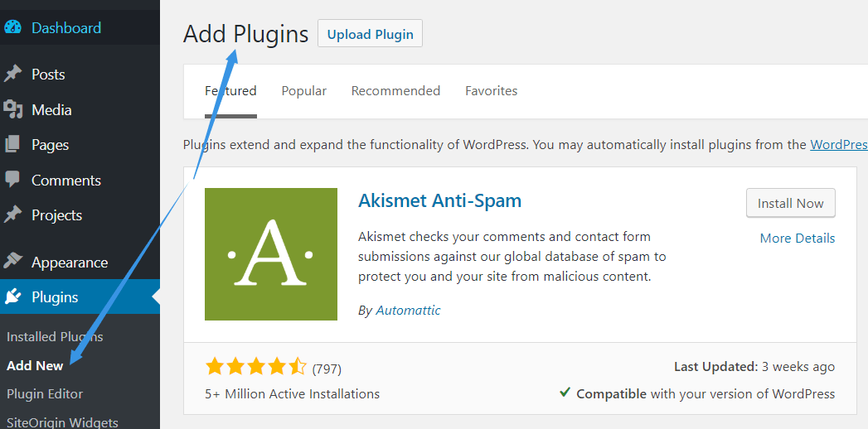Viewport: 868px width, 429px height.
Task: Open the Akismet green logo thumbnail
Action: click(271, 253)
